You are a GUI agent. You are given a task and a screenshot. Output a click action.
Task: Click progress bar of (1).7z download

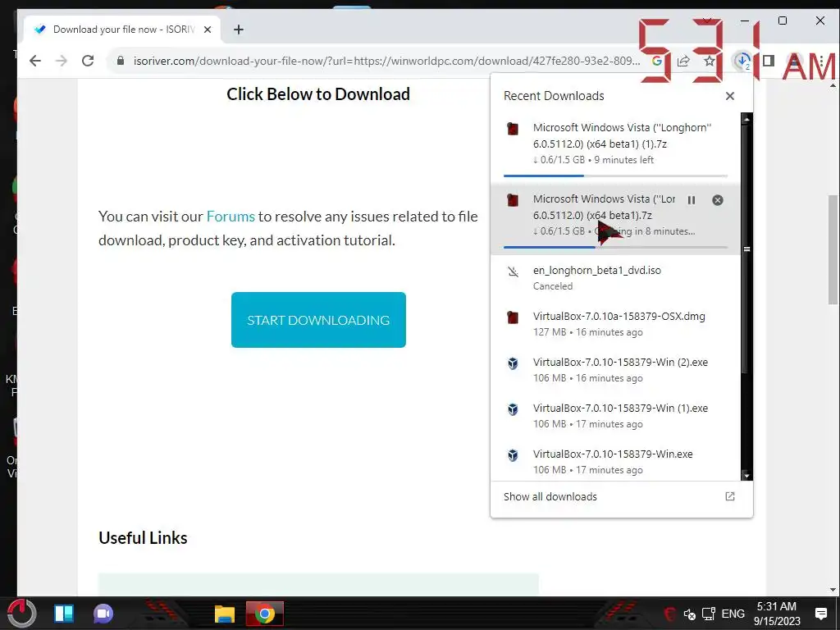pyautogui.click(x=615, y=176)
